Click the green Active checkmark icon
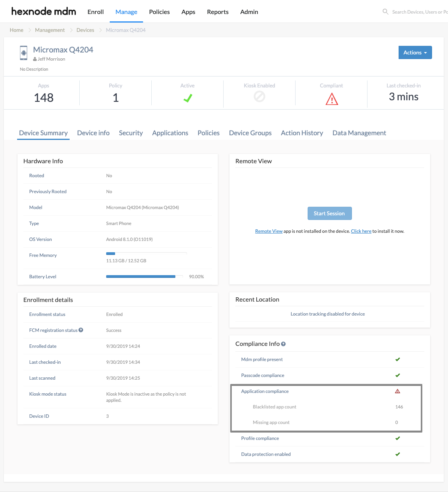Viewport: 448px width, 492px height. (187, 98)
